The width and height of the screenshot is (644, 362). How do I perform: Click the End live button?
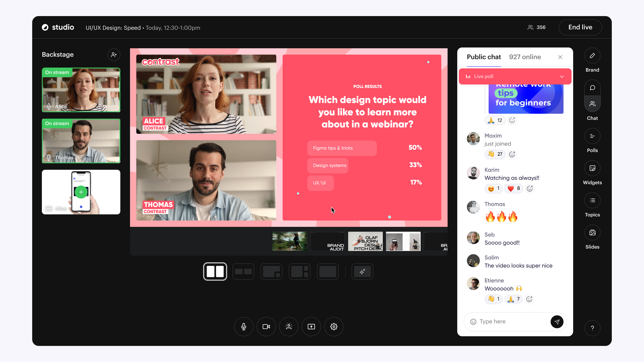pos(580,27)
